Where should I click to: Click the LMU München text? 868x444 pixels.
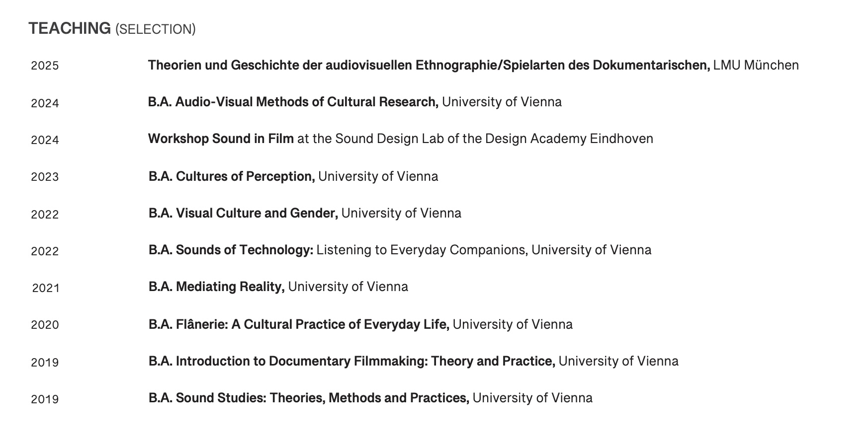coord(756,65)
